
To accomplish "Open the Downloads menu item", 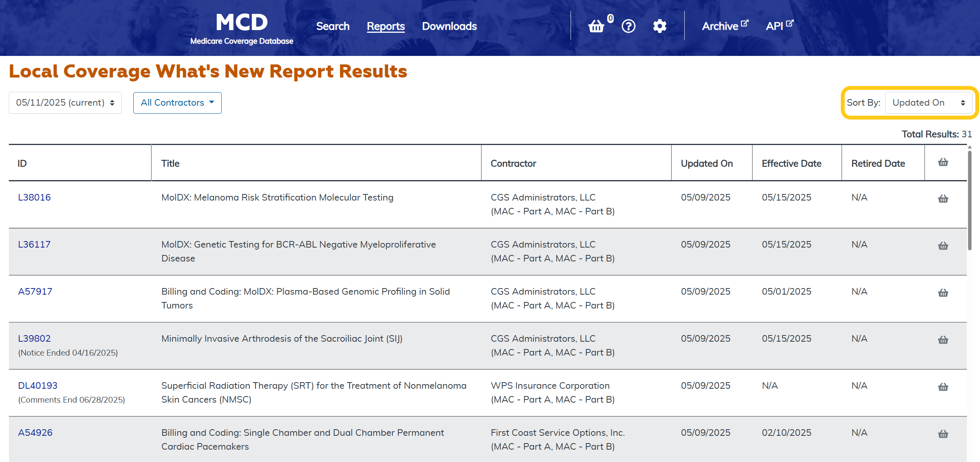I will point(449,26).
